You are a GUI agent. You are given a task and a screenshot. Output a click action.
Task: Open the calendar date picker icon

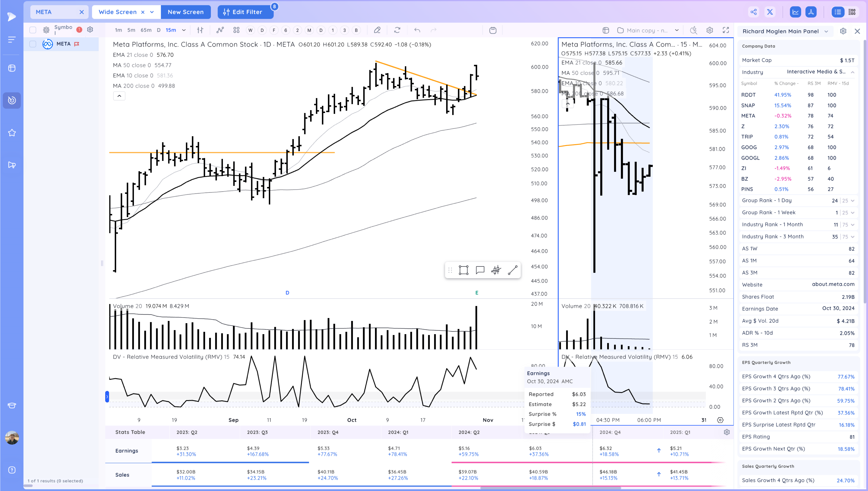point(493,30)
